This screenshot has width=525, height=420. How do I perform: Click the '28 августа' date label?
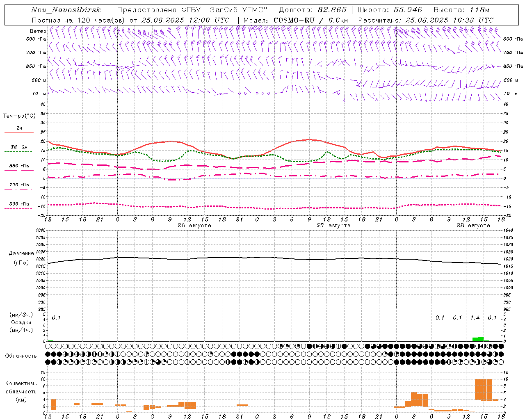(x=473, y=226)
